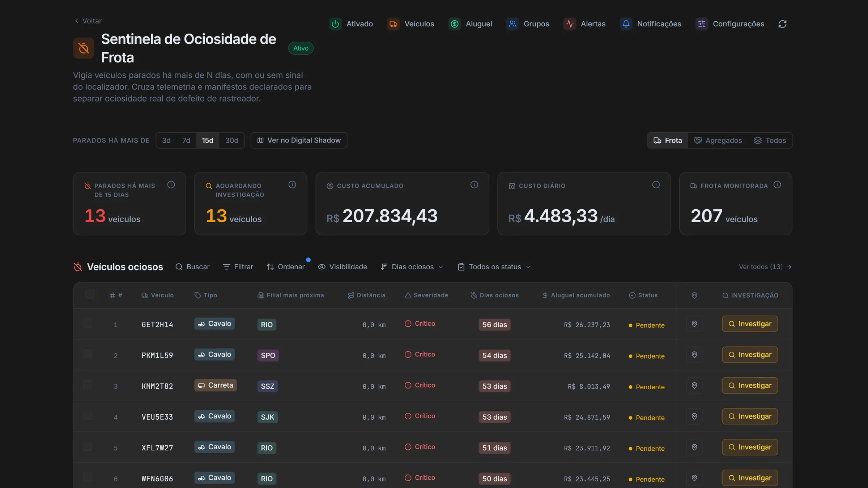
Task: Open the Visibilidade columns option
Action: [342, 267]
